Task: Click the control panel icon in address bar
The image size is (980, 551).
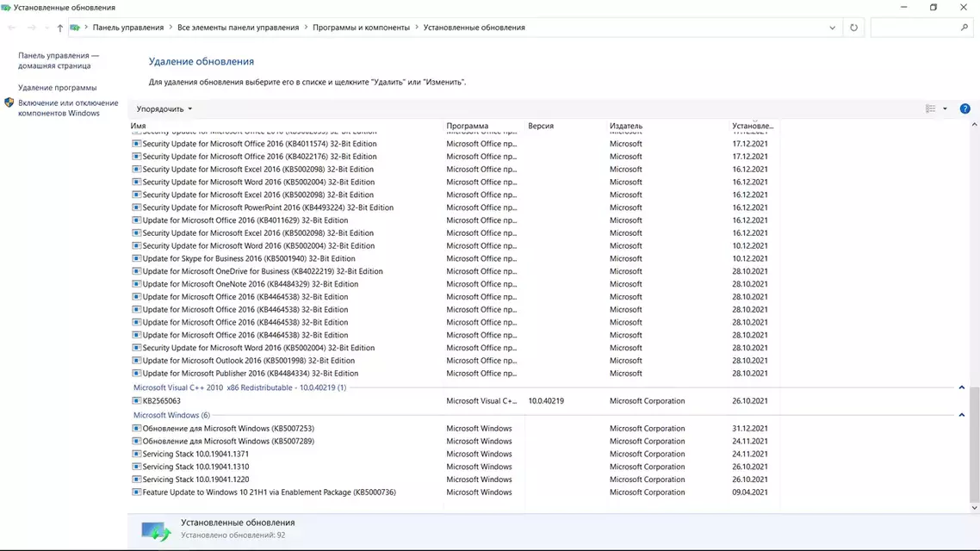Action: (x=75, y=28)
